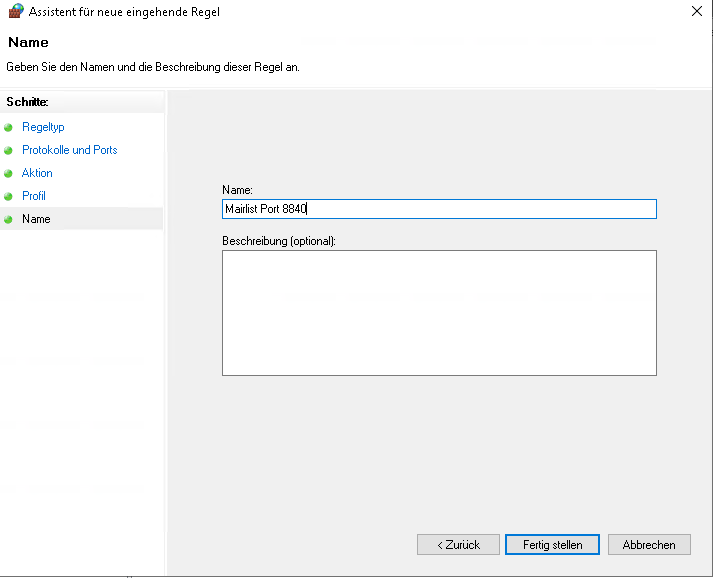Go back with the Zurück button
The width and height of the screenshot is (713, 578).
tap(458, 545)
